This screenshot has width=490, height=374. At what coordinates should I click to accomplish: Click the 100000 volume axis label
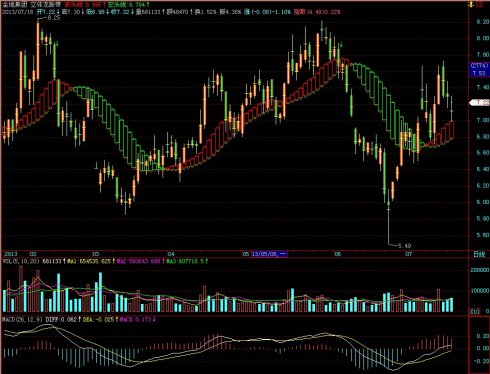pos(480,291)
